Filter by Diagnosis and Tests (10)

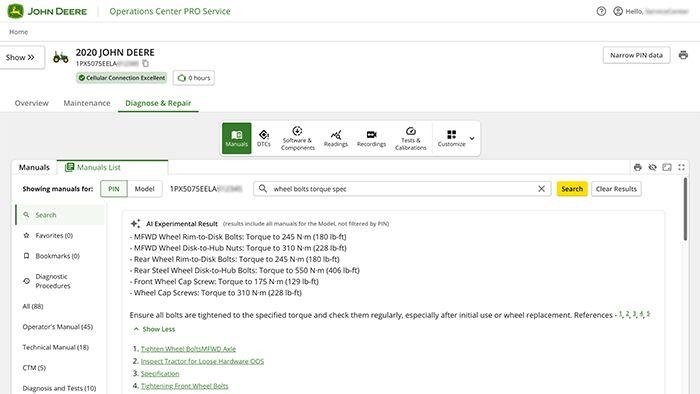(x=59, y=388)
